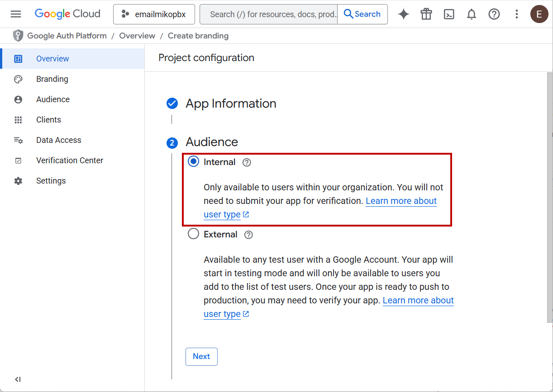This screenshot has width=553, height=392.
Task: Open the main navigation hamburger menu
Action: 16,14
